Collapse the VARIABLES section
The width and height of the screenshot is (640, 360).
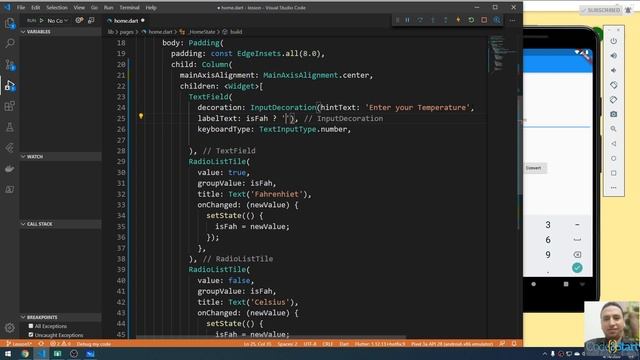pos(60,31)
